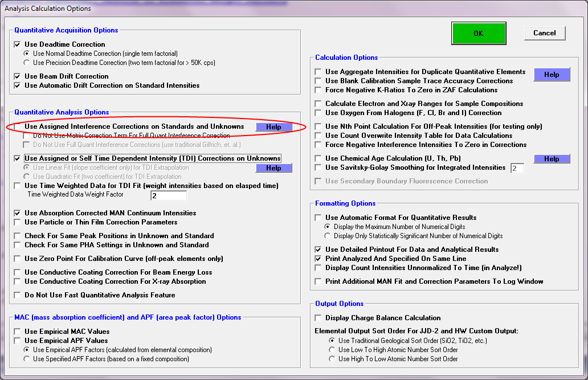Viewport: 588px width, 380px height.
Task: Enable Use Empirical MAC Values
Action: (18, 332)
